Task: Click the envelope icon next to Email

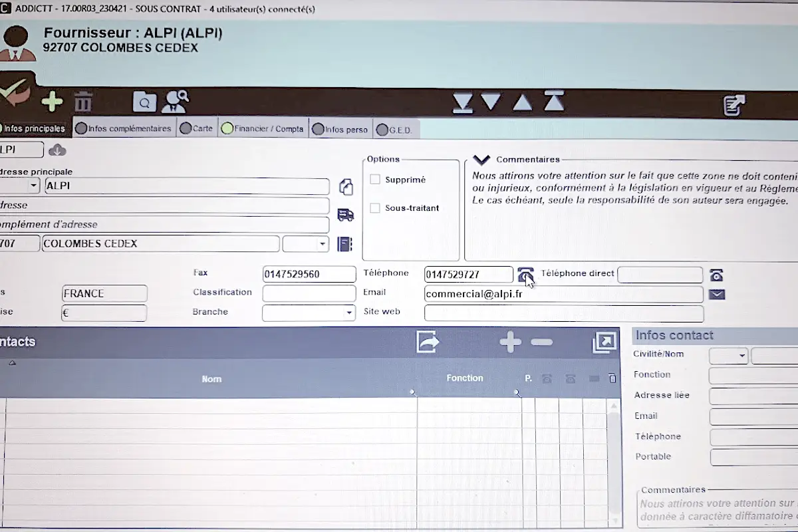Action: click(717, 294)
